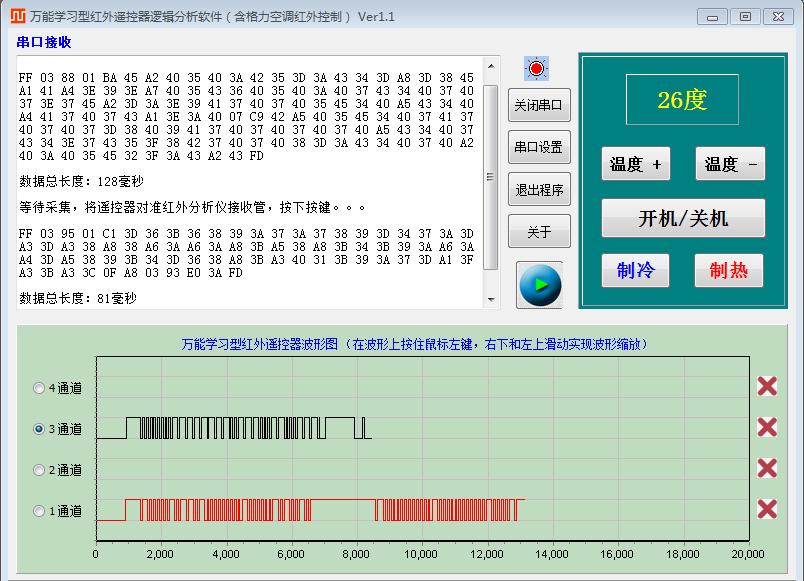This screenshot has height=581, width=804.
Task: Open the 关于 about dialog
Action: pos(539,232)
